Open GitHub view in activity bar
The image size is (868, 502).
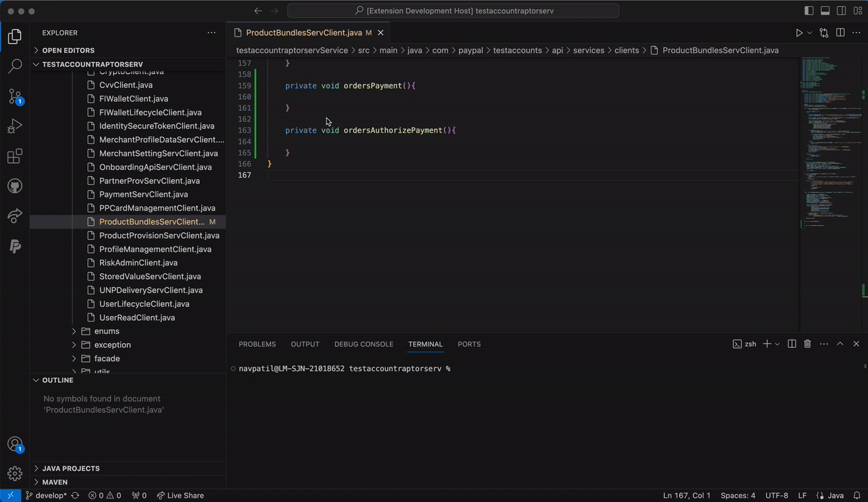click(15, 186)
